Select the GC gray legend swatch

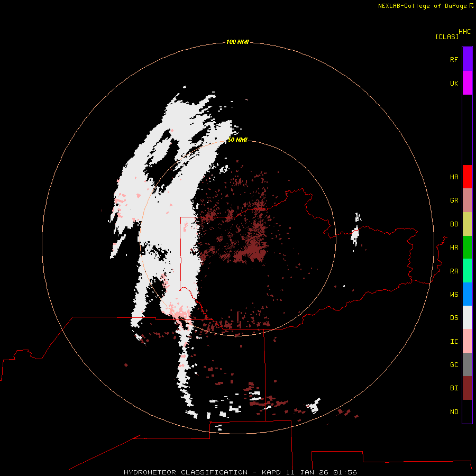(467, 364)
